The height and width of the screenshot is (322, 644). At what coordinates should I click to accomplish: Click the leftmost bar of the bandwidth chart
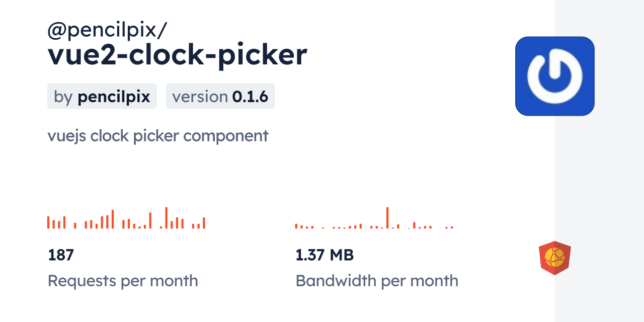click(296, 226)
